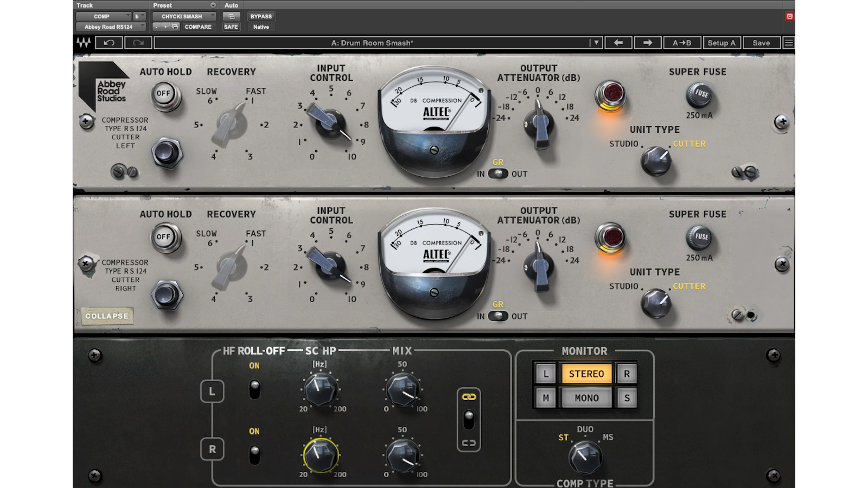Save the current preset

click(x=761, y=43)
